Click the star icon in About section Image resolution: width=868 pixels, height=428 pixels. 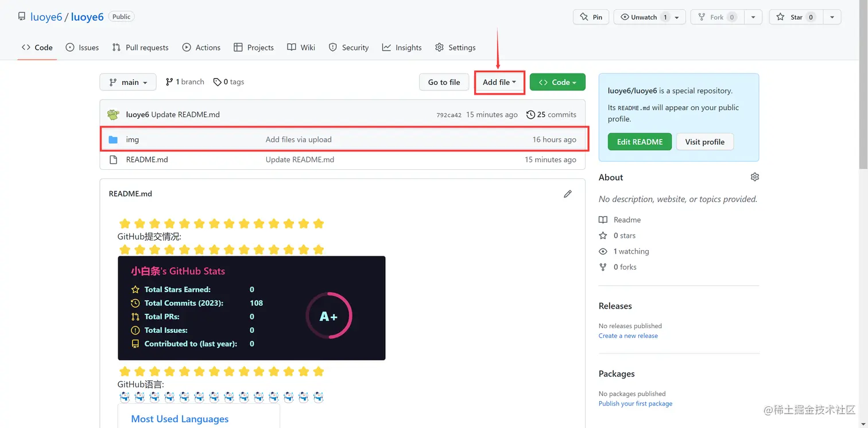point(603,236)
